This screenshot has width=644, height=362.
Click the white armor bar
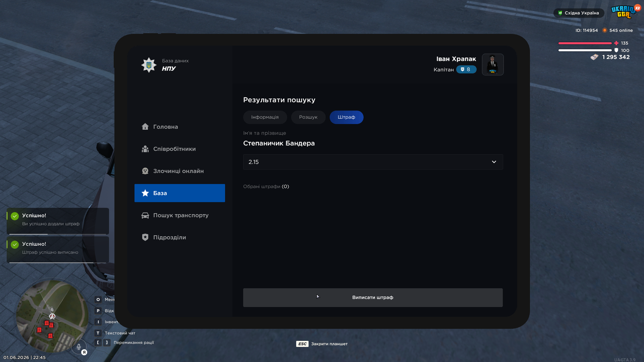[585, 50]
